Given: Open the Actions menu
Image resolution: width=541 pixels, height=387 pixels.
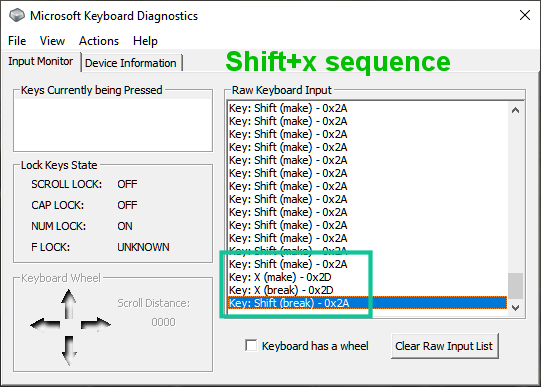Looking at the screenshot, I should (99, 41).
